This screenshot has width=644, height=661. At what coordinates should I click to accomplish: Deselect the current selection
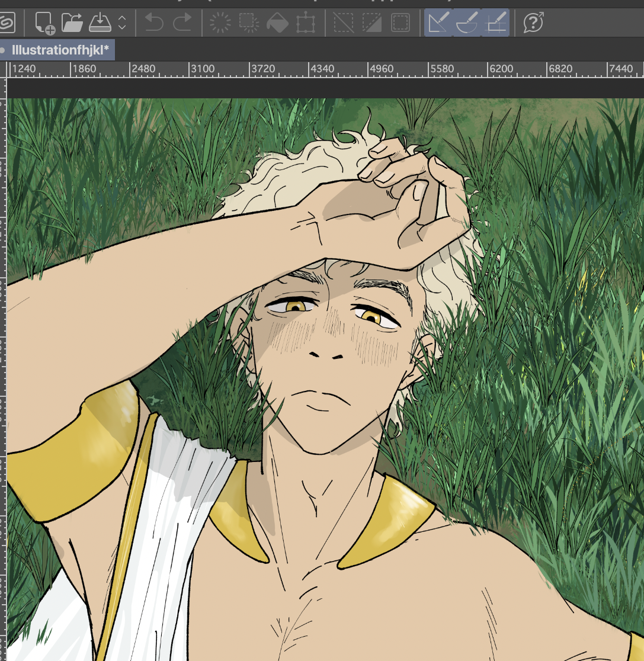[343, 23]
